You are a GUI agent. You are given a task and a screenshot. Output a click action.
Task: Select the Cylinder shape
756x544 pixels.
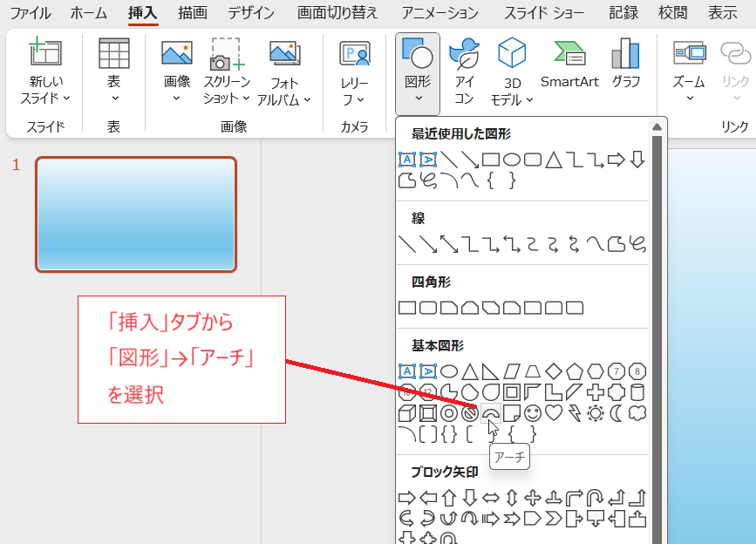(x=637, y=392)
